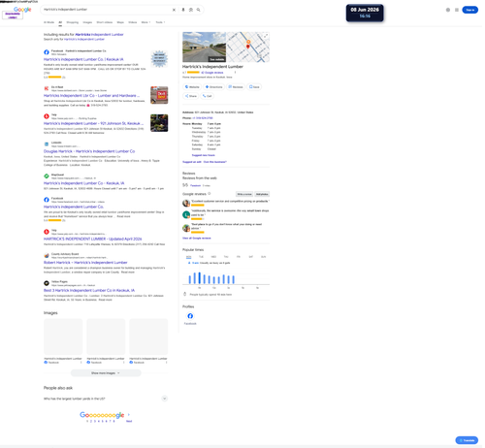Click the MapQuest favicon
The width and height of the screenshot is (485, 448).
47,176
